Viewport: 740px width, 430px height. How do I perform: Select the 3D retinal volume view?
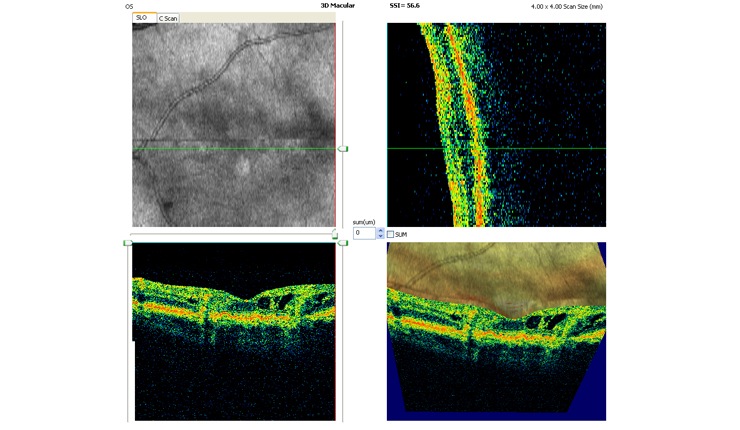[496, 330]
